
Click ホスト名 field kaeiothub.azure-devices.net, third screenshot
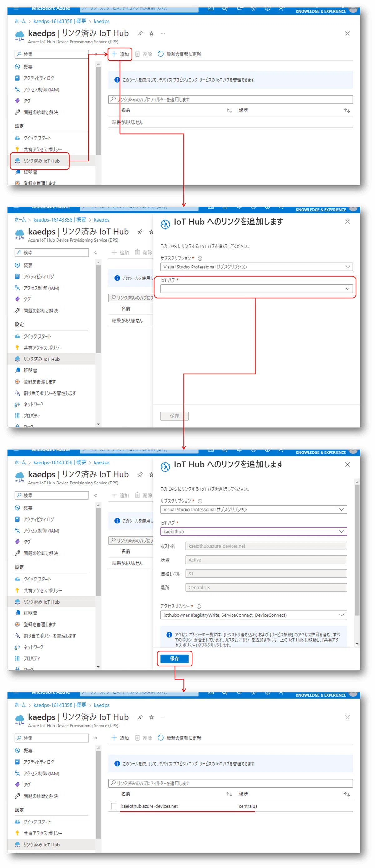coord(266,546)
